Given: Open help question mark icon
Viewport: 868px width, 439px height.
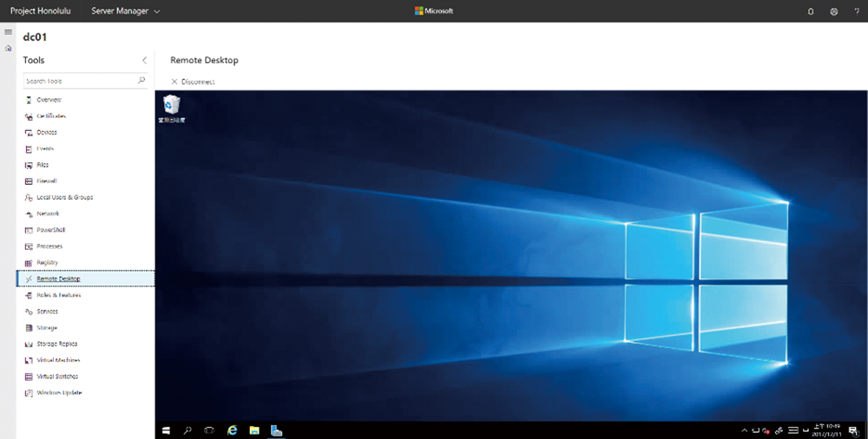Looking at the screenshot, I should pyautogui.click(x=857, y=11).
